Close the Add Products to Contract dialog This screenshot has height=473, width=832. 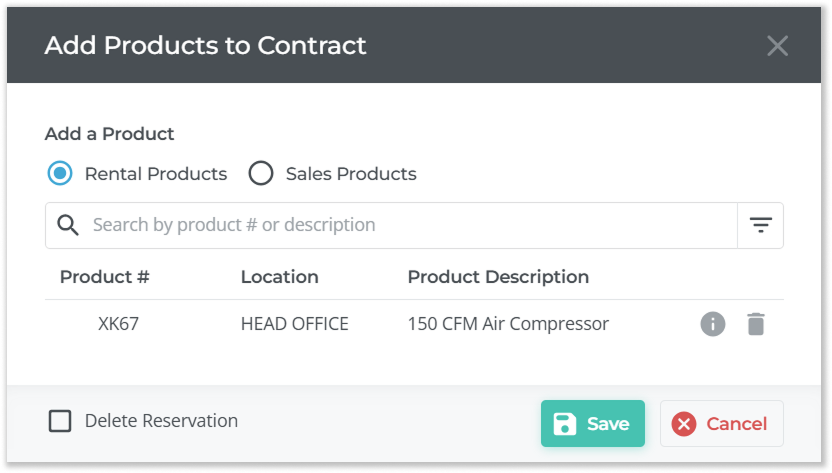777,45
